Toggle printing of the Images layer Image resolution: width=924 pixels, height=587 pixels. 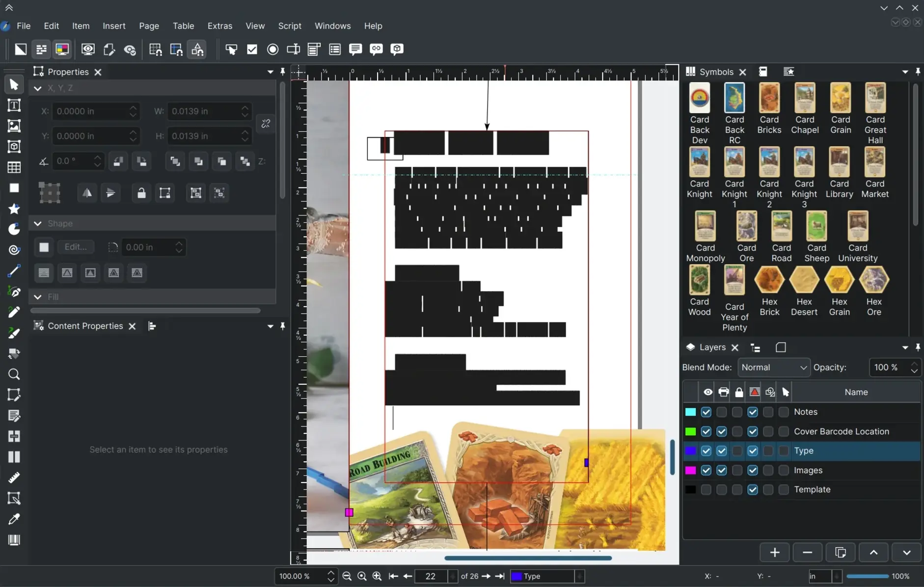[721, 470]
